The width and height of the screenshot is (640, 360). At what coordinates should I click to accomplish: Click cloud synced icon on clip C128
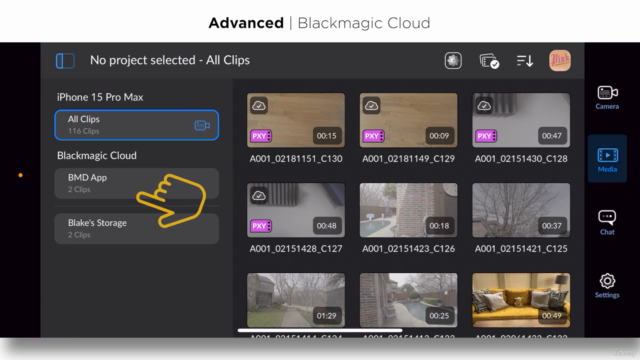pos(484,106)
